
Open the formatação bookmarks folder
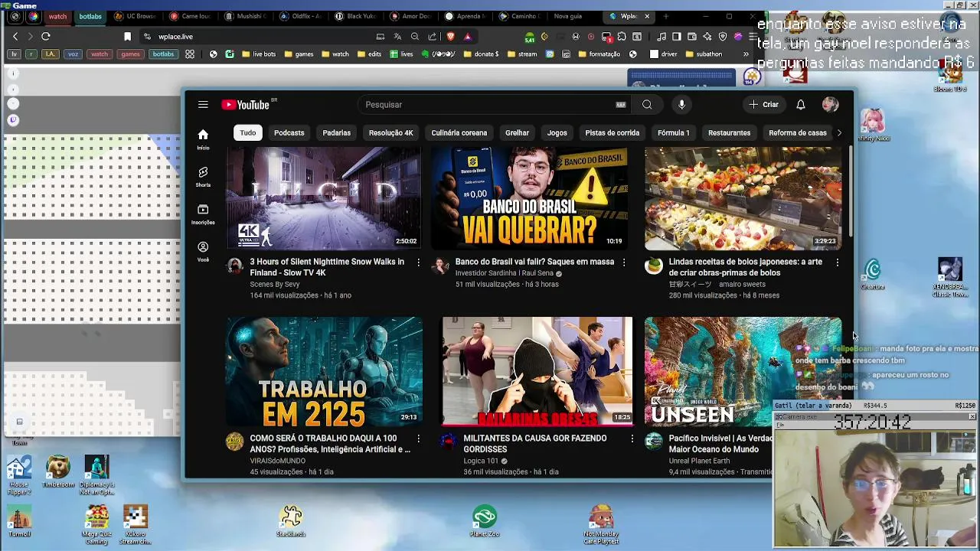pyautogui.click(x=599, y=54)
